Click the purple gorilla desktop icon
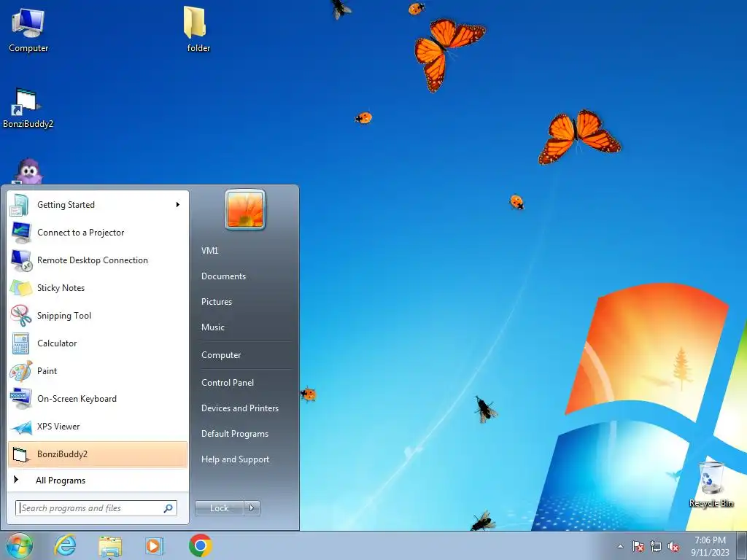The width and height of the screenshot is (747, 560). [28, 171]
